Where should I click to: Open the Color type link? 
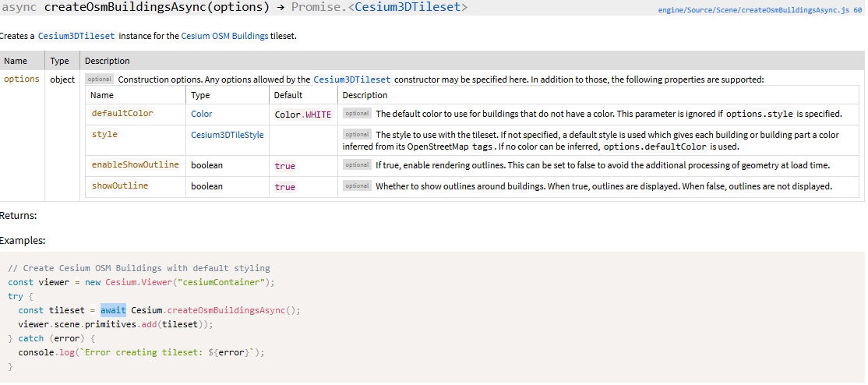pyautogui.click(x=202, y=114)
